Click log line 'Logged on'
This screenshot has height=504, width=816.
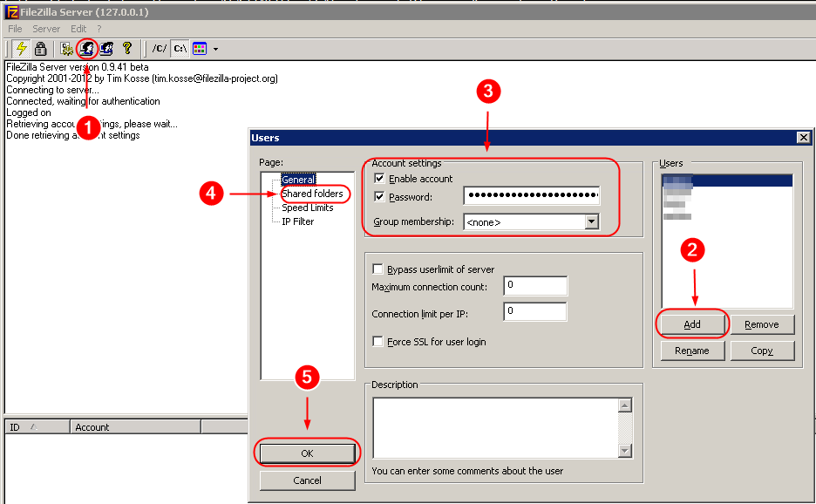click(x=29, y=112)
